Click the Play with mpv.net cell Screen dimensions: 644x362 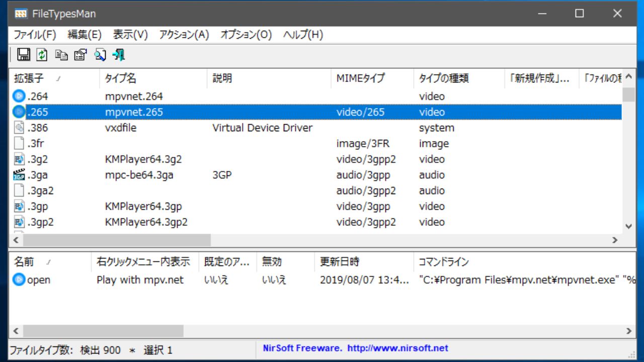coord(140,280)
